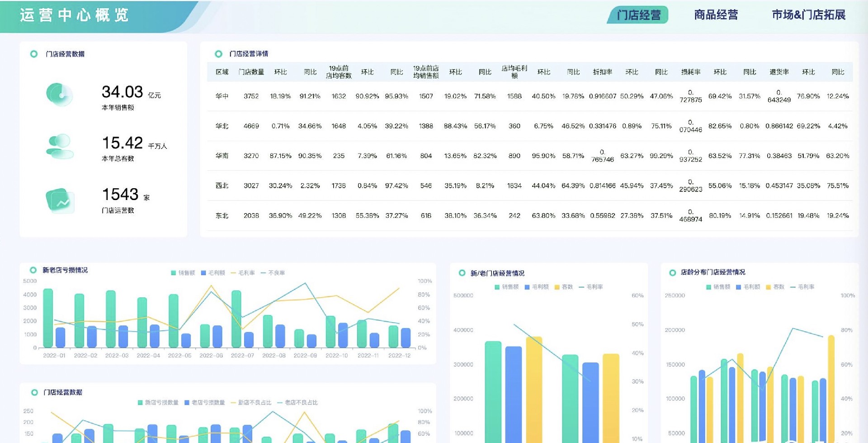Image resolution: width=868 pixels, height=443 pixels.
Task: Click the ring icon next to 新老店亏损情况
Action: (x=33, y=270)
